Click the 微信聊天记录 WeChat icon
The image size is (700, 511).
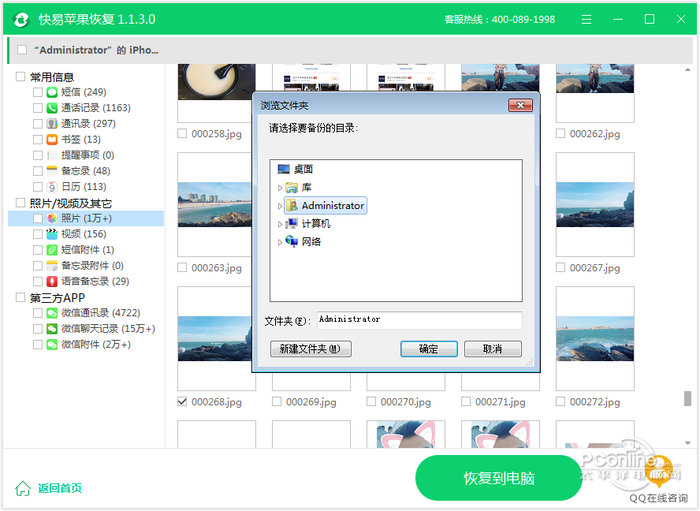[52, 329]
